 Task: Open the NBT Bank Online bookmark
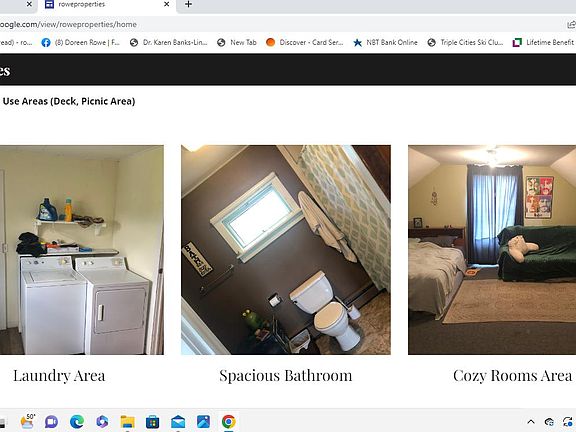tap(385, 43)
